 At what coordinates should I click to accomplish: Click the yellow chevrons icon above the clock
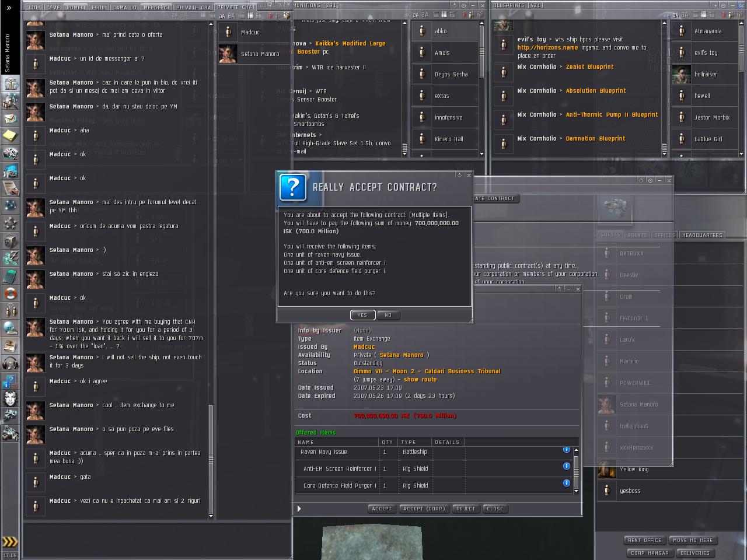10,542
